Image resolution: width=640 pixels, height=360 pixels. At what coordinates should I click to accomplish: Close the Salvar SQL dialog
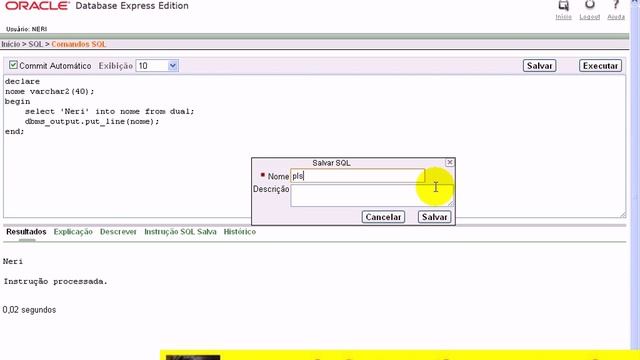[449, 162]
